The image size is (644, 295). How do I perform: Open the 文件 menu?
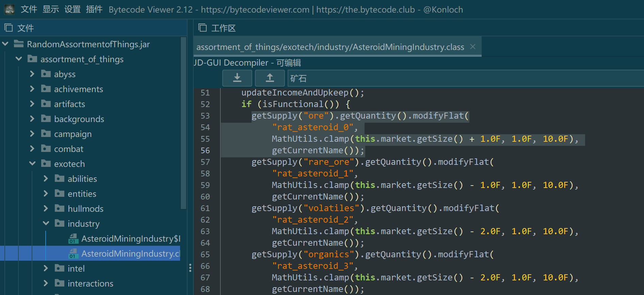pyautogui.click(x=29, y=10)
